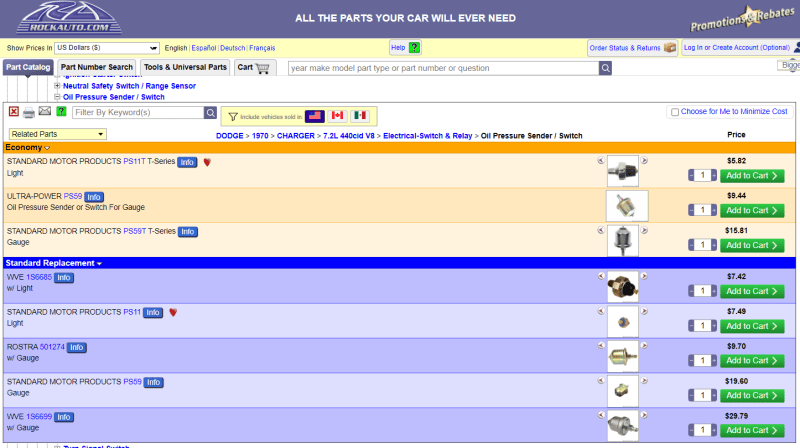This screenshot has width=800, height=448.
Task: Add ULTRA-POWER PS59 to cart
Action: (x=752, y=211)
